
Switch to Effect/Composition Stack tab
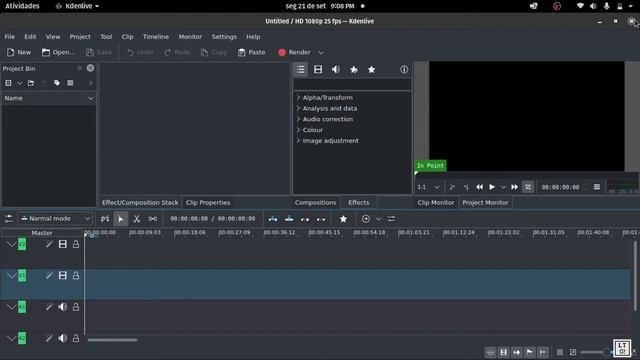click(140, 202)
